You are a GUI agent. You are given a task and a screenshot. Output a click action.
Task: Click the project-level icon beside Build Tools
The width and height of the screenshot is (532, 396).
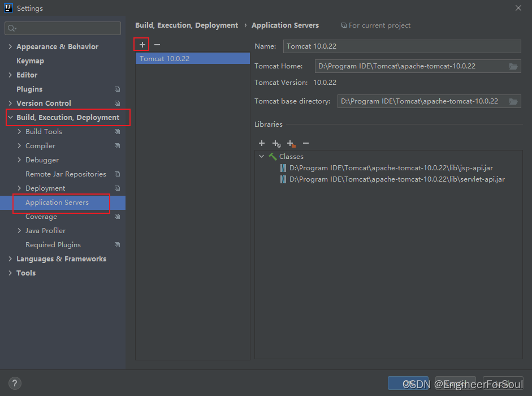118,131
